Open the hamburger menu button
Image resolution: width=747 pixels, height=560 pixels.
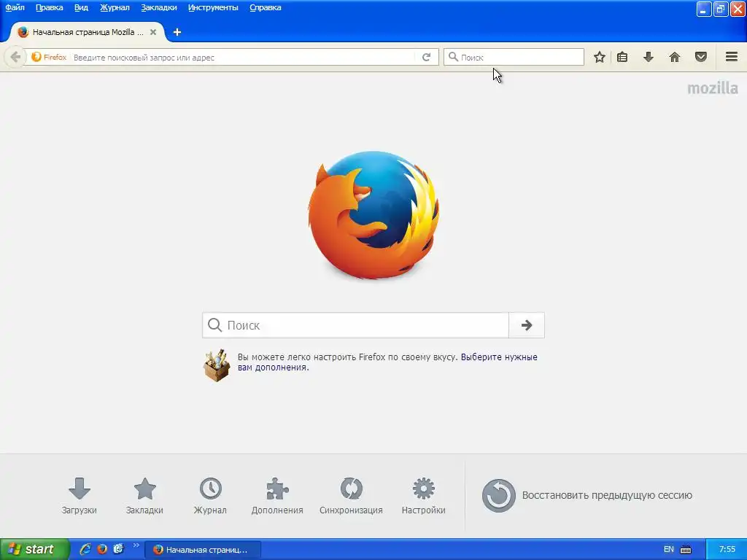[x=732, y=57]
